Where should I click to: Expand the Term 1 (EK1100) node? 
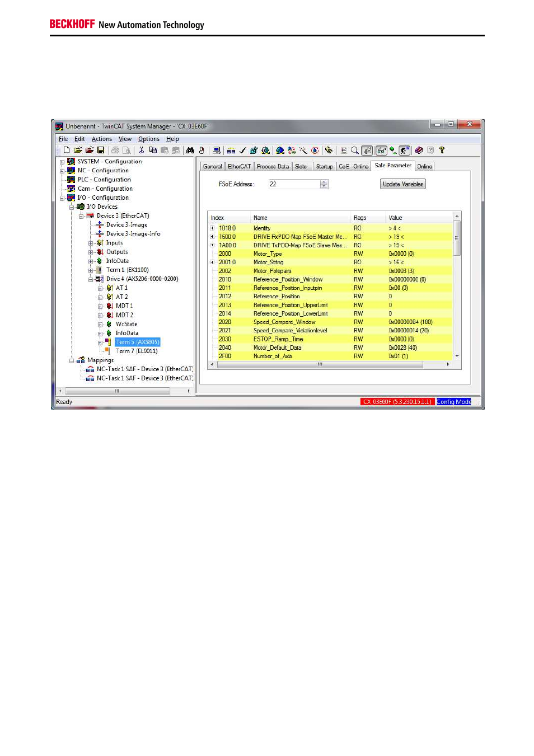coord(90,270)
